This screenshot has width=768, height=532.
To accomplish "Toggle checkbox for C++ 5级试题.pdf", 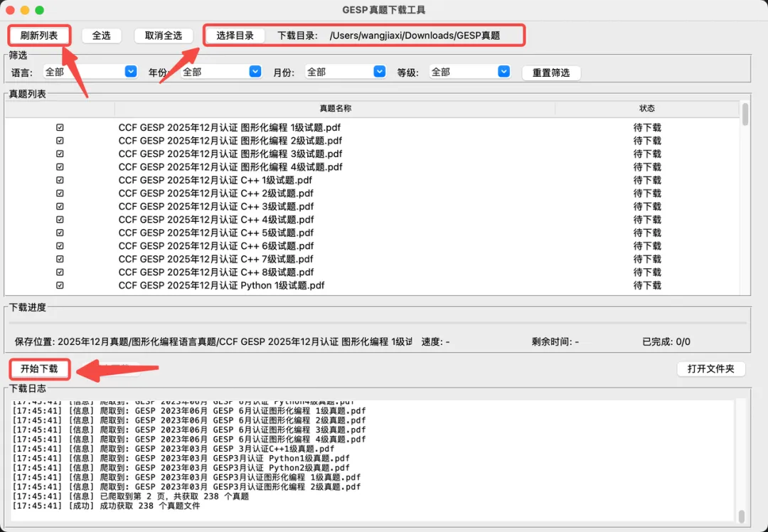I will coord(60,233).
